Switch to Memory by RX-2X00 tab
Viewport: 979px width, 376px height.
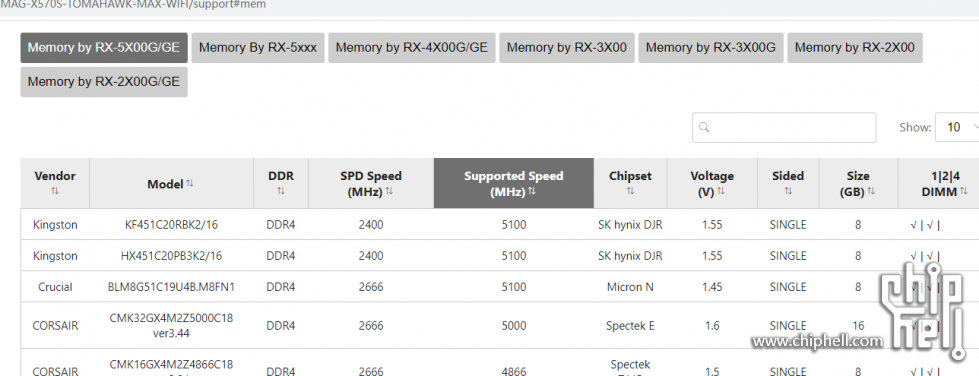click(855, 48)
